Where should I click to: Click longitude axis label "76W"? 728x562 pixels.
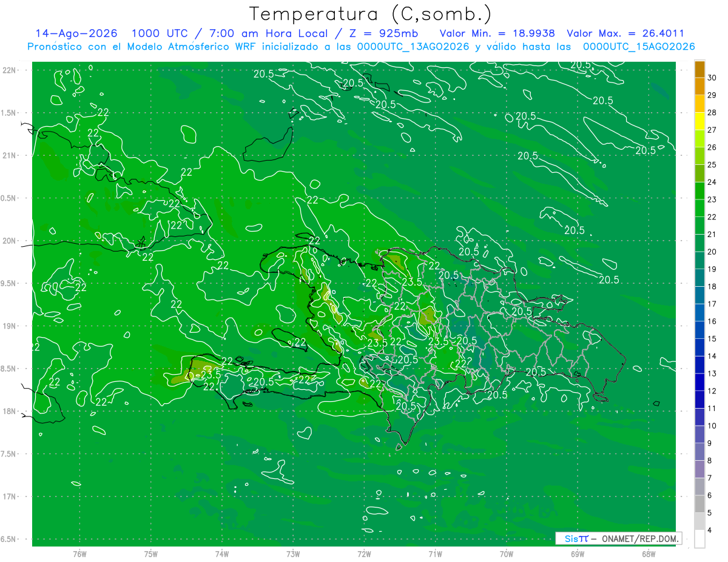79,554
